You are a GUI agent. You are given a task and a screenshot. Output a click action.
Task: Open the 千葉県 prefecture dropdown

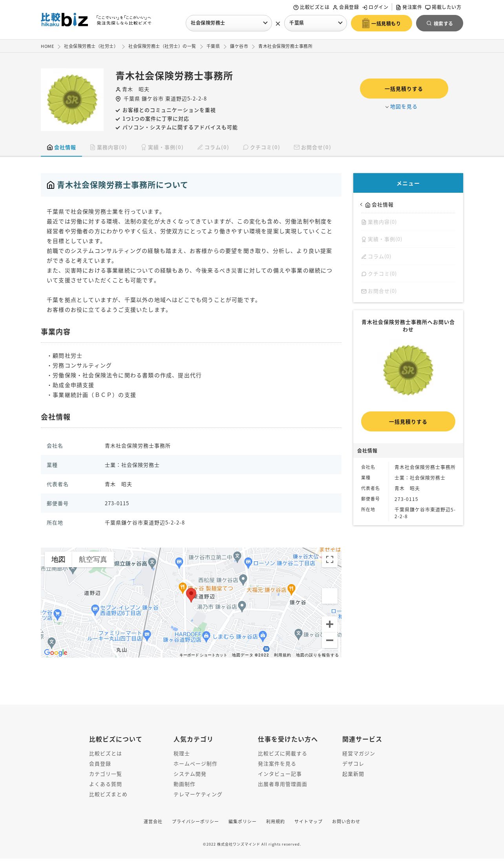pos(316,23)
